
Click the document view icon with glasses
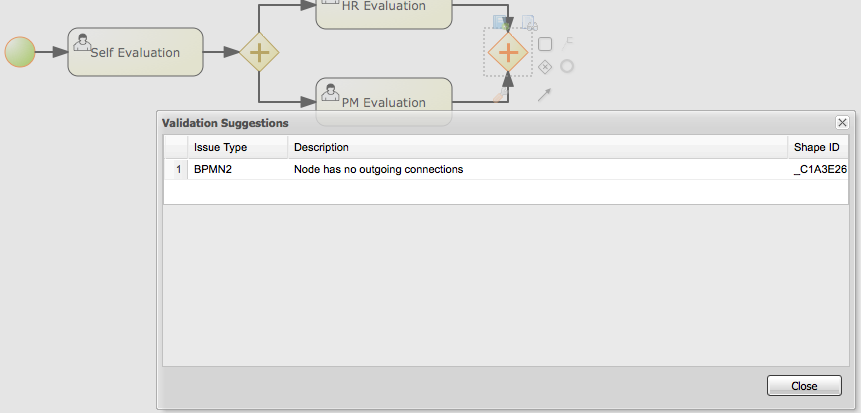pyautogui.click(x=529, y=21)
